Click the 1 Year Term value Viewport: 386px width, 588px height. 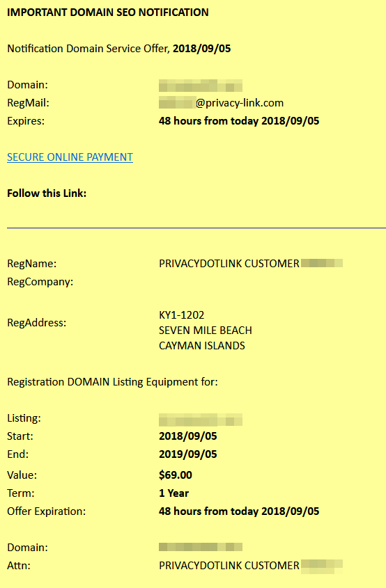174,493
